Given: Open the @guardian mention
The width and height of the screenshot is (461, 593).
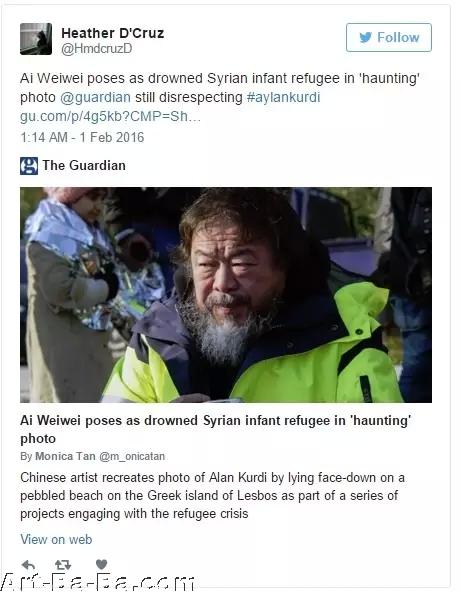Looking at the screenshot, I should [95, 97].
